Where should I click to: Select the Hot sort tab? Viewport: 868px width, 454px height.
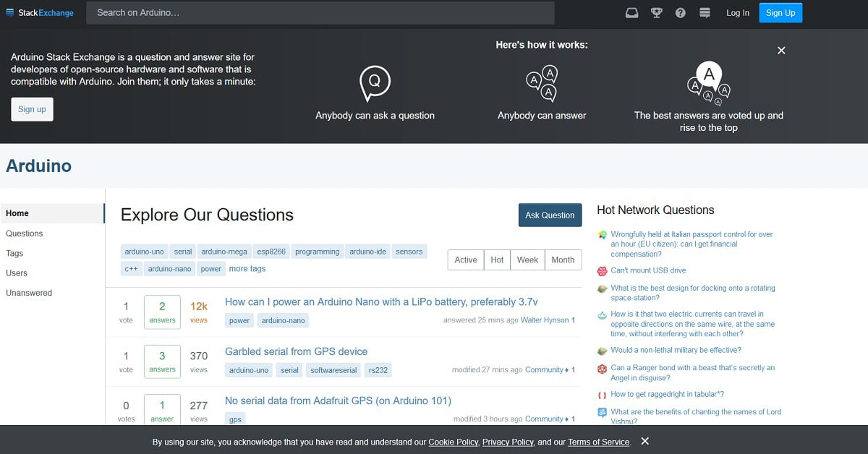497,260
